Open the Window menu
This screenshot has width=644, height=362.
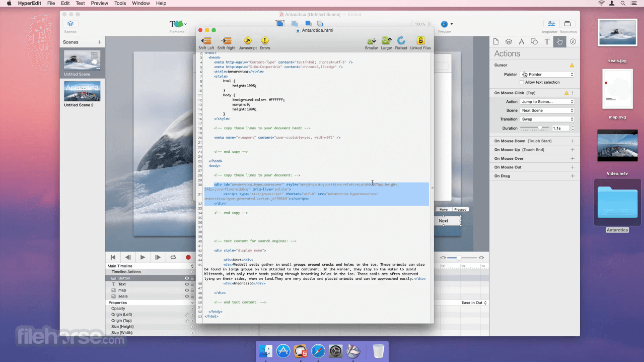pos(141,3)
